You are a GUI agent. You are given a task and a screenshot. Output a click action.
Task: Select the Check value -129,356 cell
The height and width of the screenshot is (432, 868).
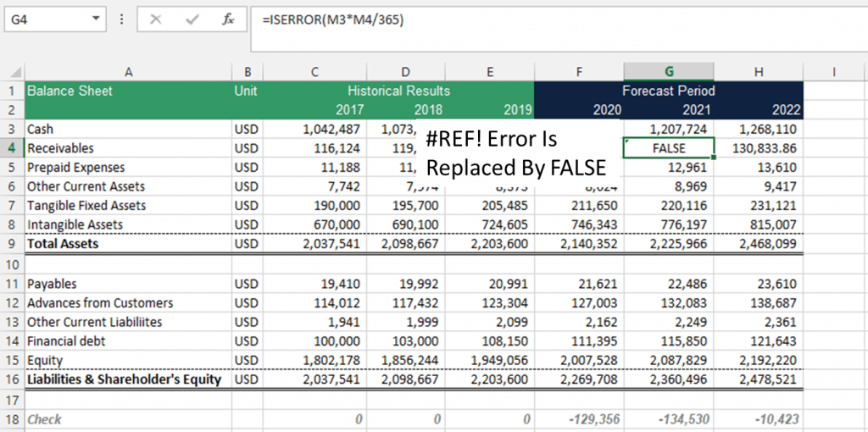(579, 418)
